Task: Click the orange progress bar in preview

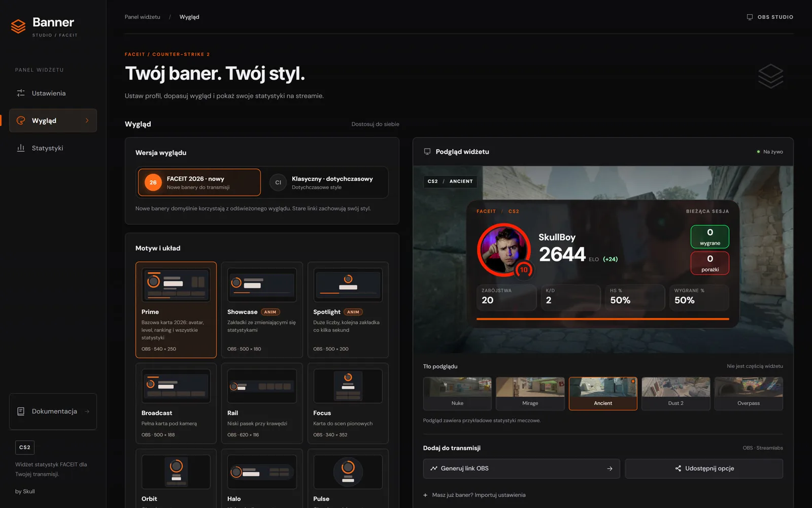Action: (603, 319)
